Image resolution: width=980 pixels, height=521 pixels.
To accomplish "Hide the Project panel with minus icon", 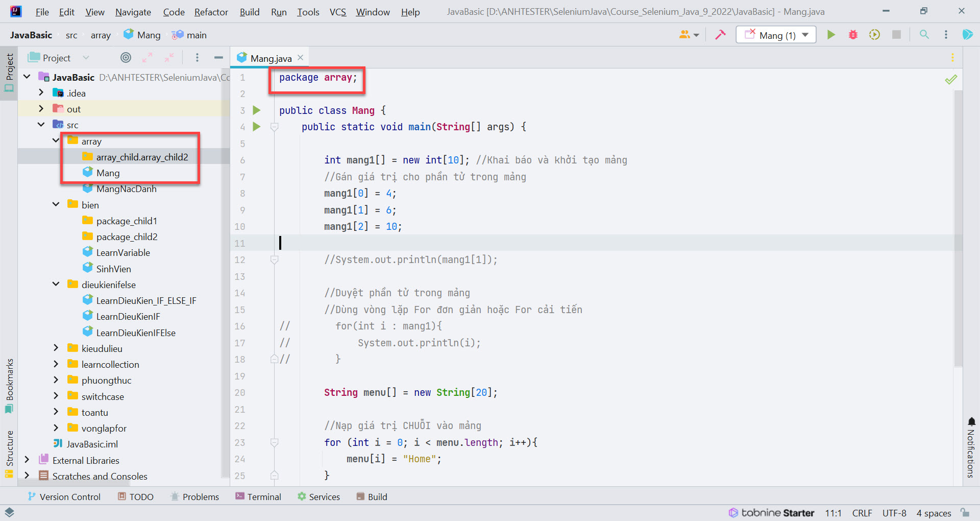I will [x=218, y=58].
